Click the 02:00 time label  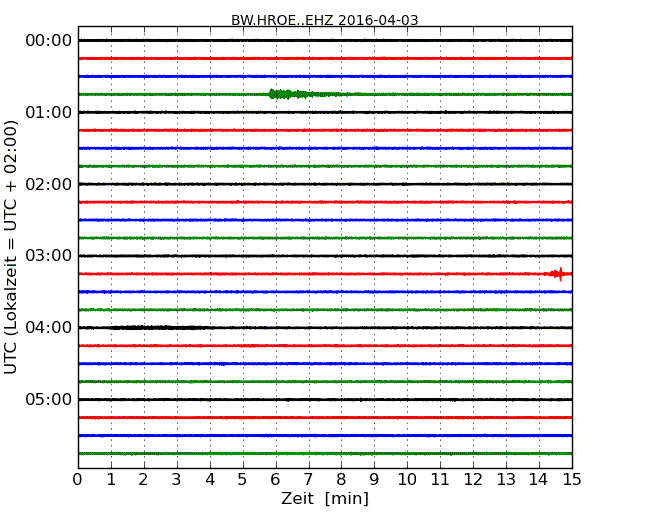pyautogui.click(x=49, y=184)
